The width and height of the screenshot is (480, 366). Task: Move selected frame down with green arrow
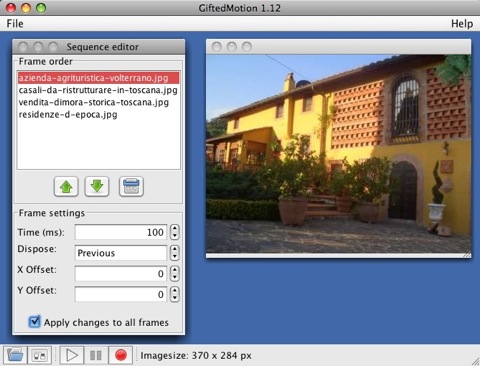tap(97, 186)
